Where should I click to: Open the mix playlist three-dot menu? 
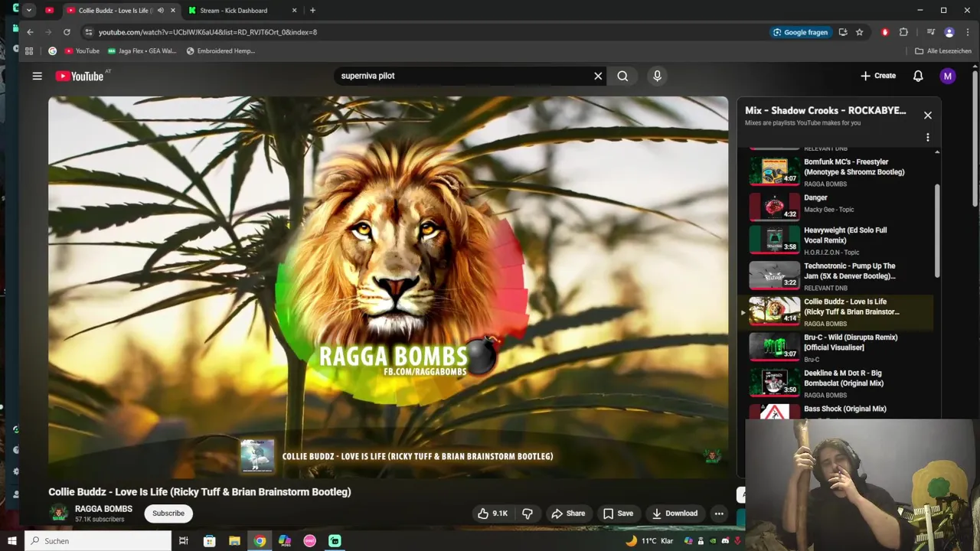coord(927,138)
